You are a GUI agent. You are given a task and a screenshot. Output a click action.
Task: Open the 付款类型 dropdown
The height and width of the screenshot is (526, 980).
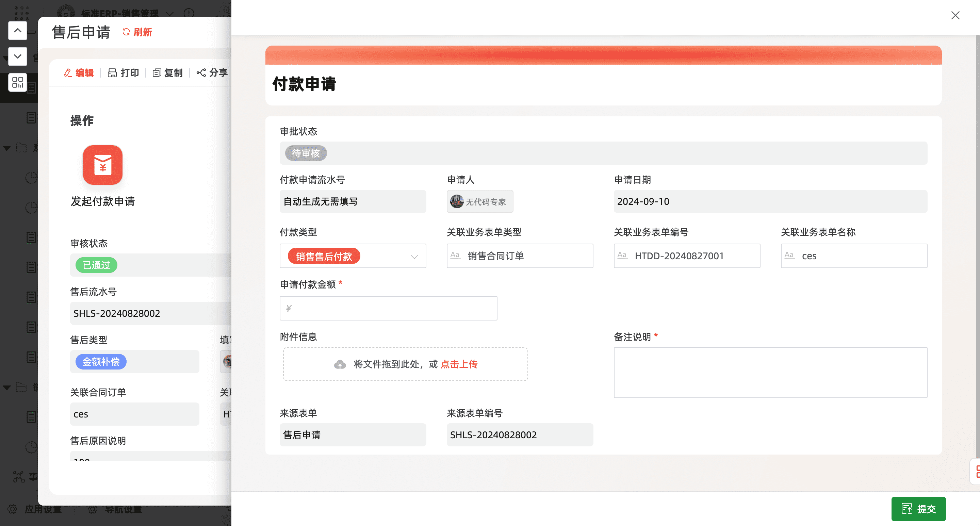coord(414,257)
